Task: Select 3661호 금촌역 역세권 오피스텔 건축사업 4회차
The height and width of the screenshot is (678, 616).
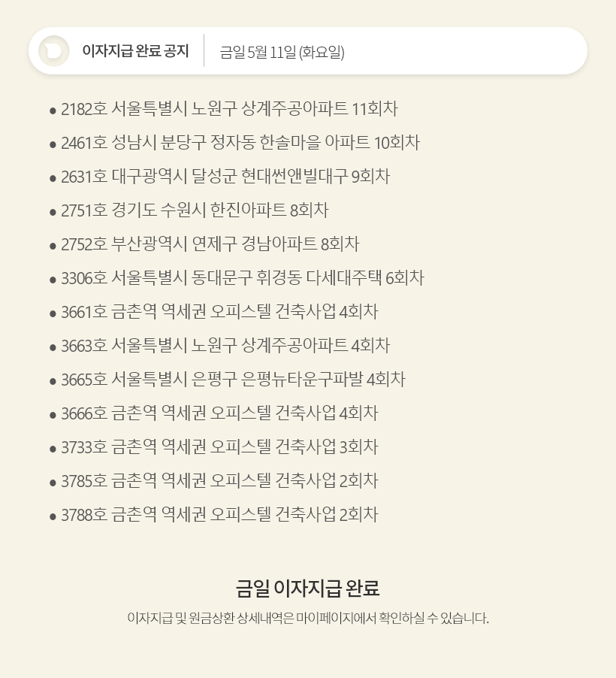Action: coord(219,311)
